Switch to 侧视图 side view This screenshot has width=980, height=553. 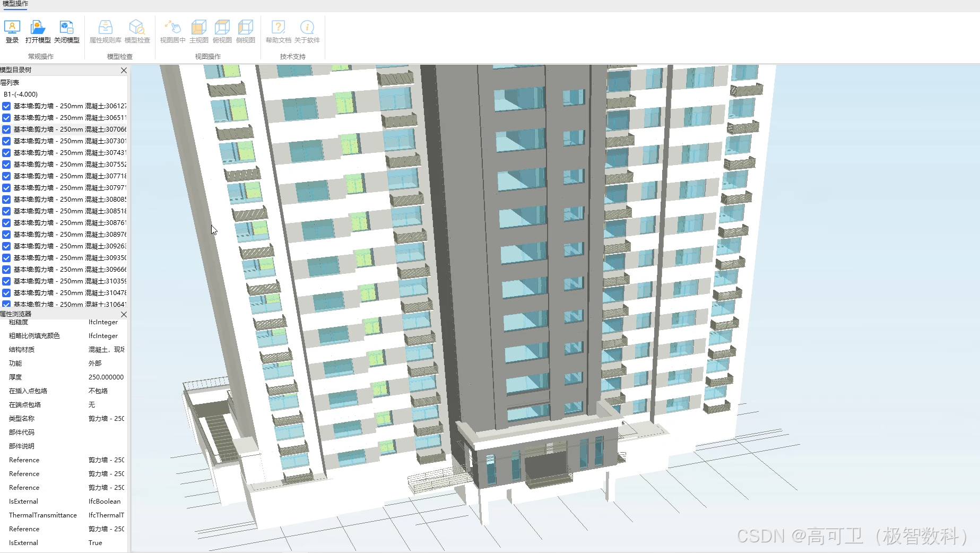point(245,31)
